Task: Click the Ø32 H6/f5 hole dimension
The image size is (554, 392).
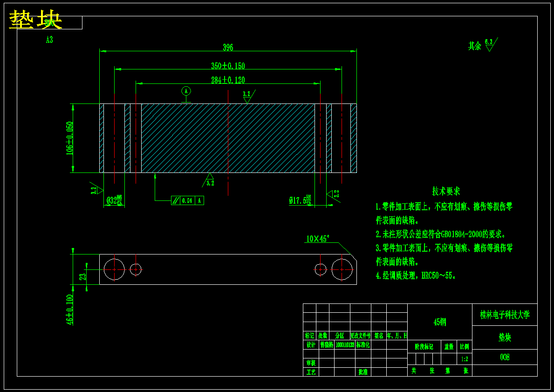Action: [115, 201]
